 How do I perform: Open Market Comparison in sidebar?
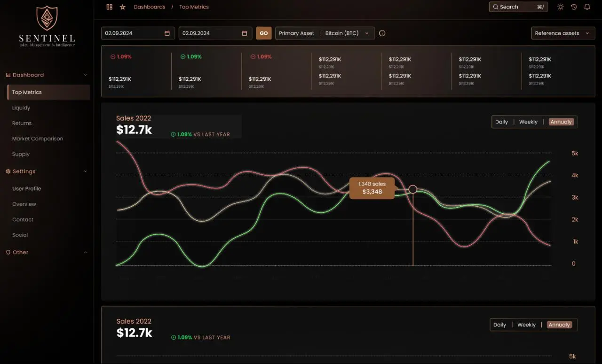(38, 139)
